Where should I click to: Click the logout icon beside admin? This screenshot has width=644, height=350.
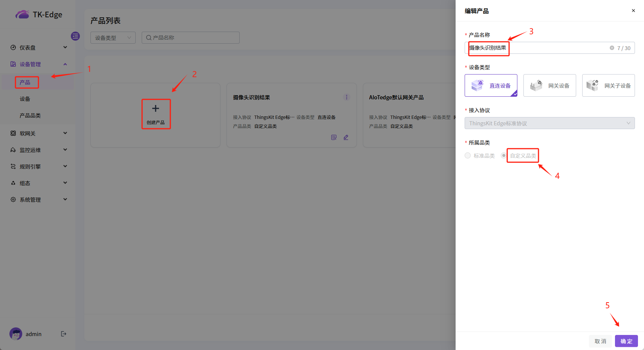[x=64, y=334]
